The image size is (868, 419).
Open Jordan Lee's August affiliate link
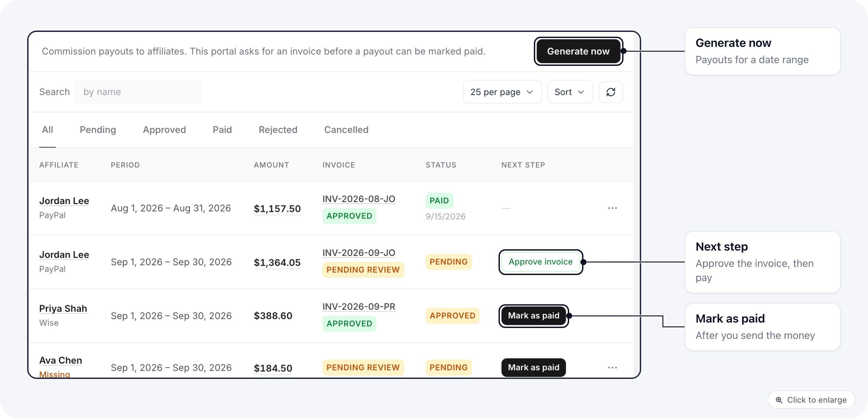(64, 201)
